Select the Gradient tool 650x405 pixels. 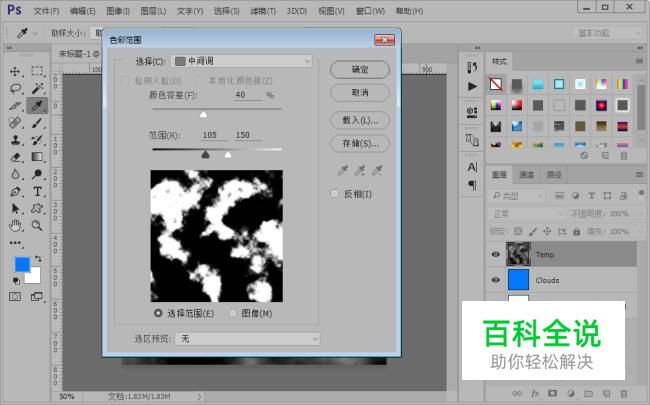point(37,157)
